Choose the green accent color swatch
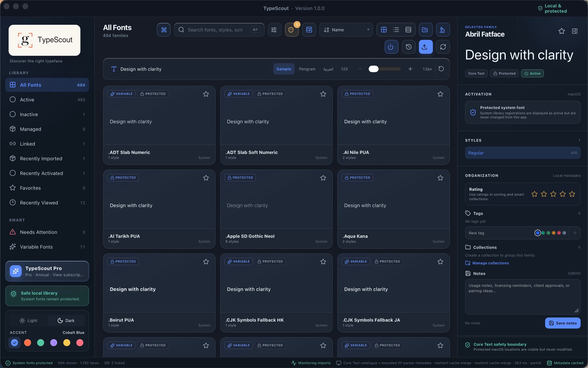Screen dimensions: 588x368 (x=41, y=342)
